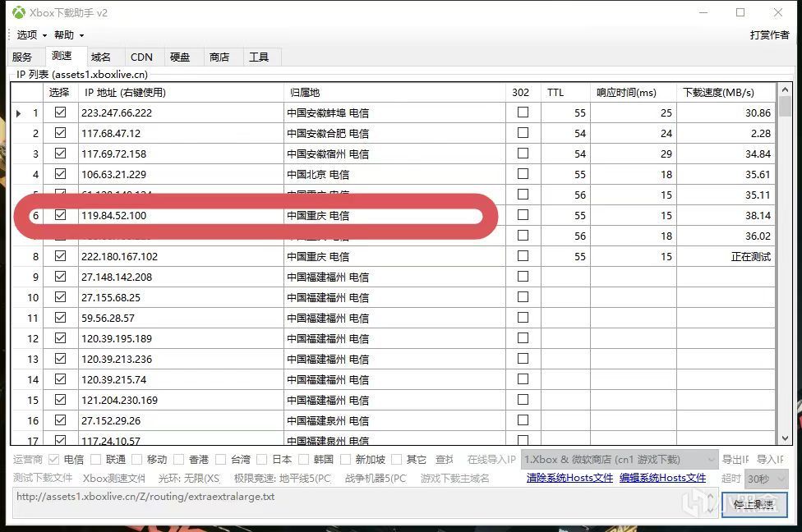The height and width of the screenshot is (532, 802).
Task: Select IP address cell 120.39.195.189
Action: (x=181, y=338)
